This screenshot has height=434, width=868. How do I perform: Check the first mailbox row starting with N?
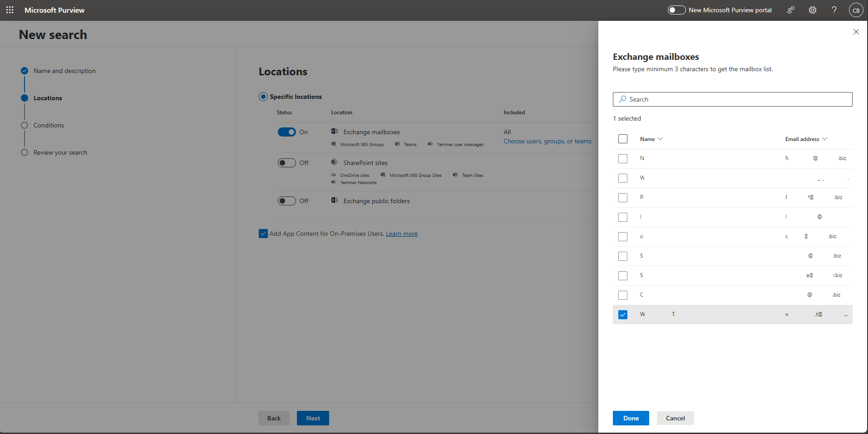click(623, 159)
